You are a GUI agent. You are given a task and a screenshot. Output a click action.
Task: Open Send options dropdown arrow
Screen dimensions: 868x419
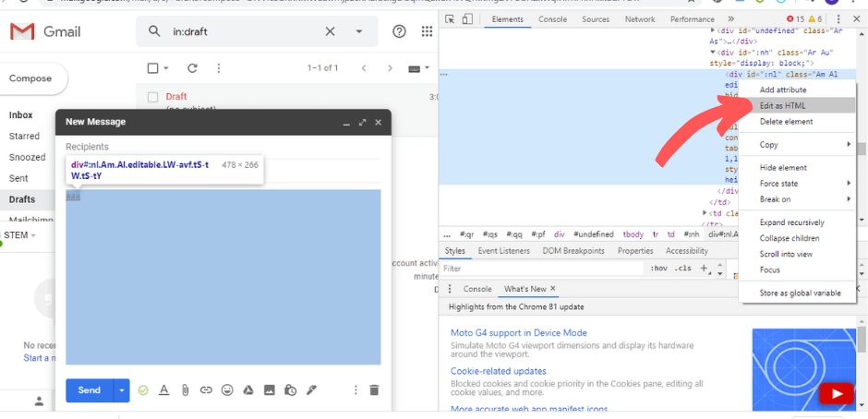[122, 390]
